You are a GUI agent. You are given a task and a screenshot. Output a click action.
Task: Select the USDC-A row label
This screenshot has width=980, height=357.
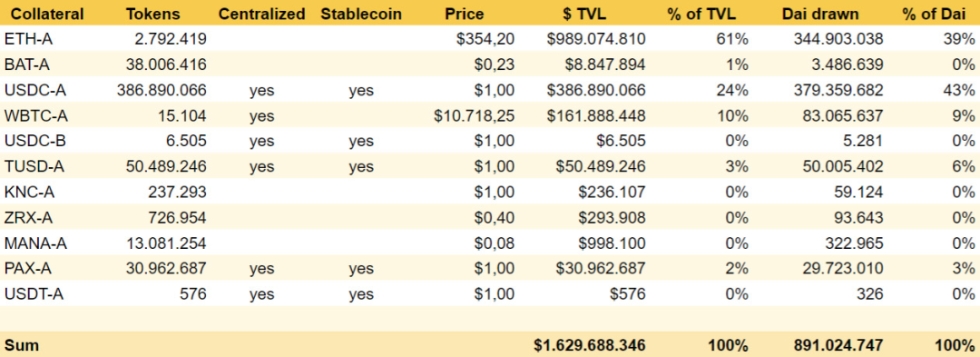[x=35, y=91]
